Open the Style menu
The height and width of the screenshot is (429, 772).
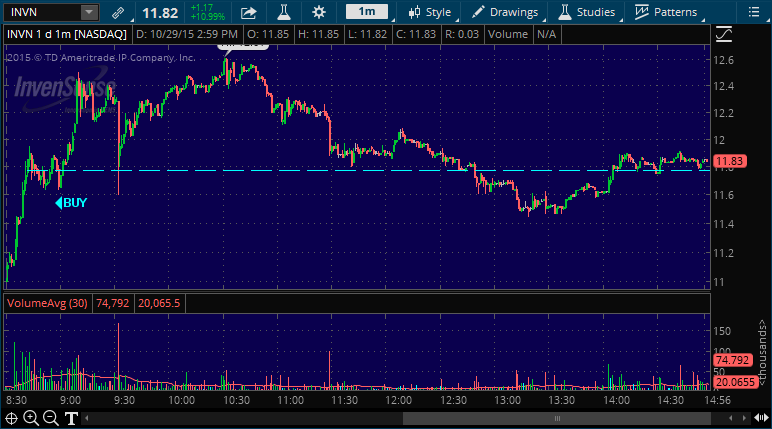coord(430,12)
